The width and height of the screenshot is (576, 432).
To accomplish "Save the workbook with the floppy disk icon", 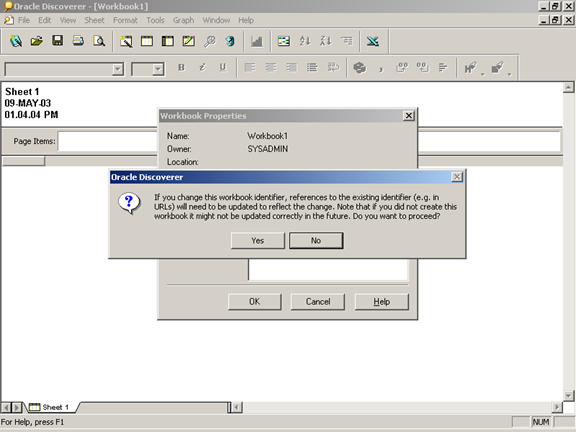I will click(x=57, y=41).
